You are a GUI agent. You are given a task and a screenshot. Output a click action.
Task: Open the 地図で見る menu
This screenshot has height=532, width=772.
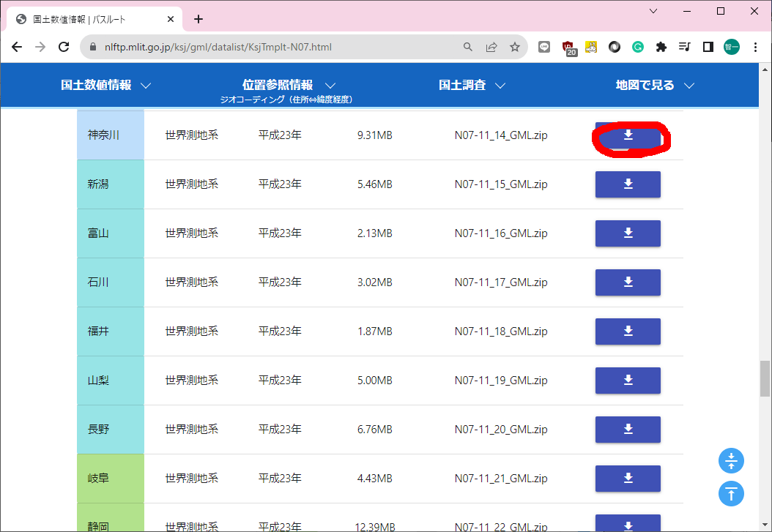click(x=655, y=86)
